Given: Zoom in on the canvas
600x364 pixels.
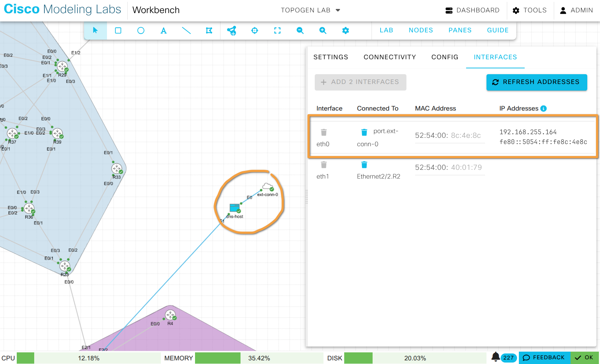Looking at the screenshot, I should tap(323, 31).
